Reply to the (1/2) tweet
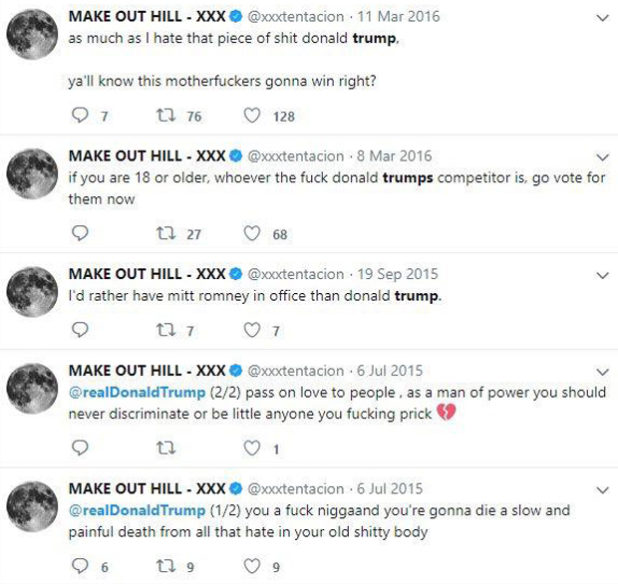The height and width of the screenshot is (584, 618). (x=82, y=567)
